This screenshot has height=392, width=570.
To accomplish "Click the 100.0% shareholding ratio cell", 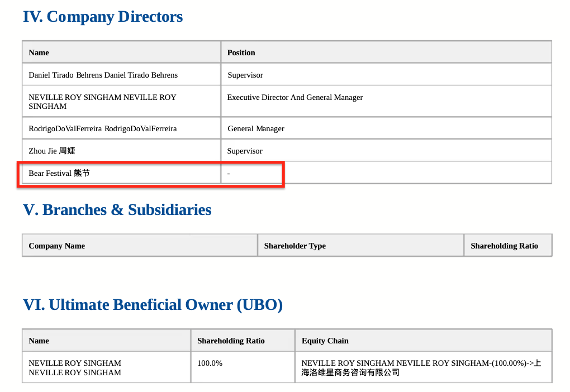I will click(210, 363).
